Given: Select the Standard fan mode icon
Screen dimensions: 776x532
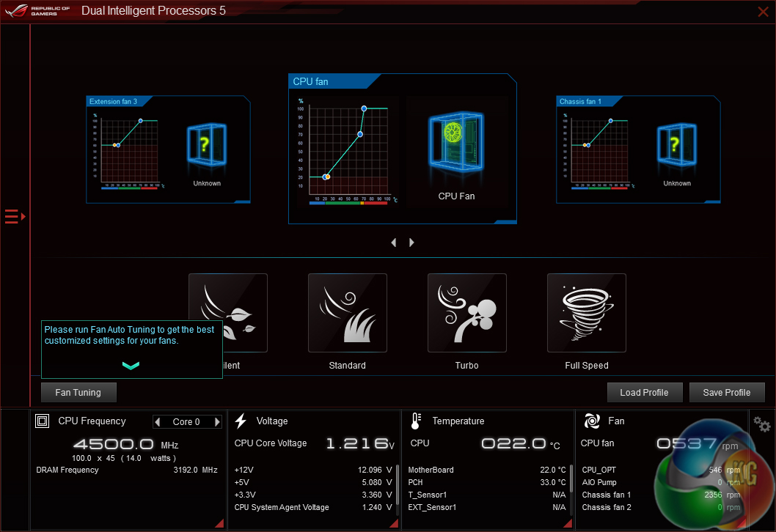Looking at the screenshot, I should point(347,313).
